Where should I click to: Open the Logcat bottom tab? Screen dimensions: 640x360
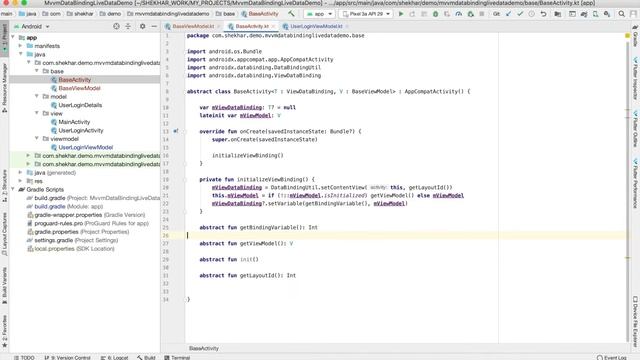114,358
